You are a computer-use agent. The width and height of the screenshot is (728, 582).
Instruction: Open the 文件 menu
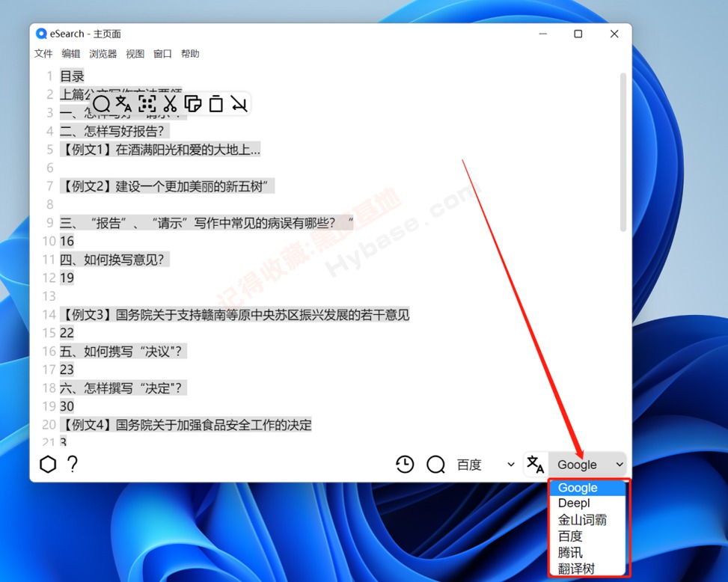pos(43,54)
